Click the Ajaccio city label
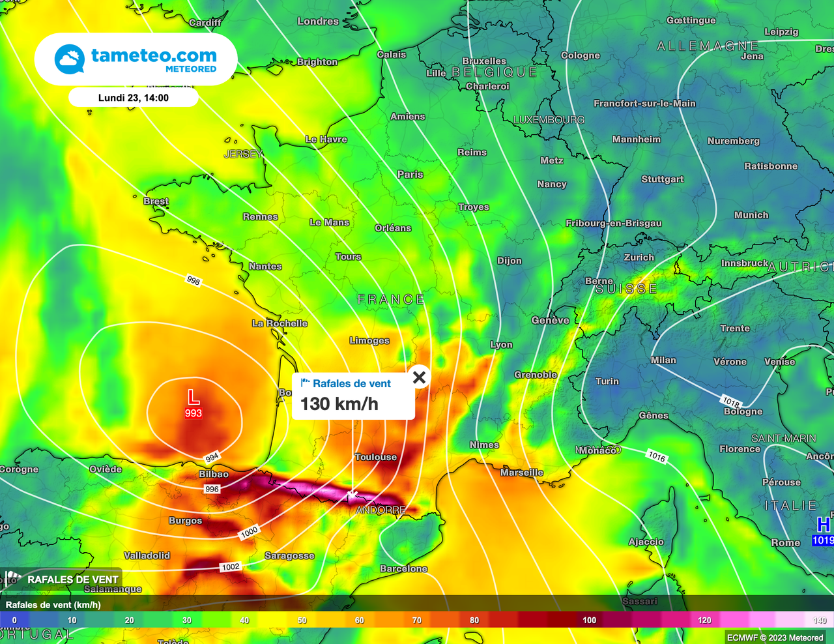This screenshot has height=644, width=834. [646, 542]
